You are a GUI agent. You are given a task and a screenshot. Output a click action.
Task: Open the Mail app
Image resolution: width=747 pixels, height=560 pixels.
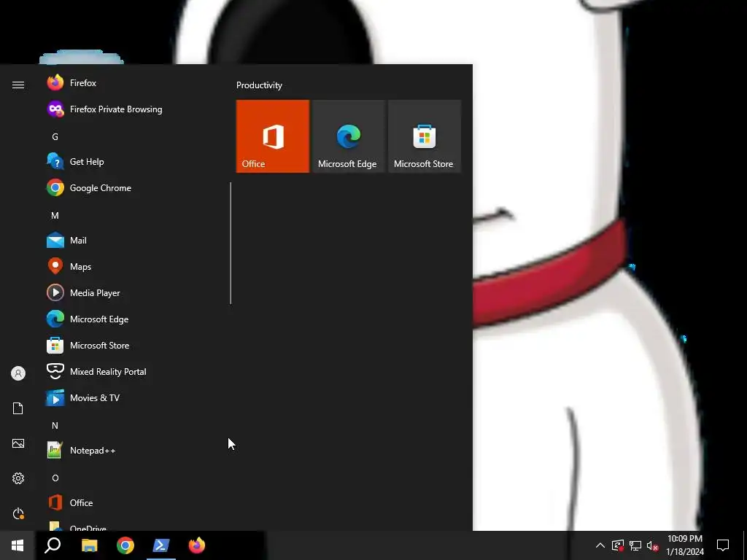133,240
